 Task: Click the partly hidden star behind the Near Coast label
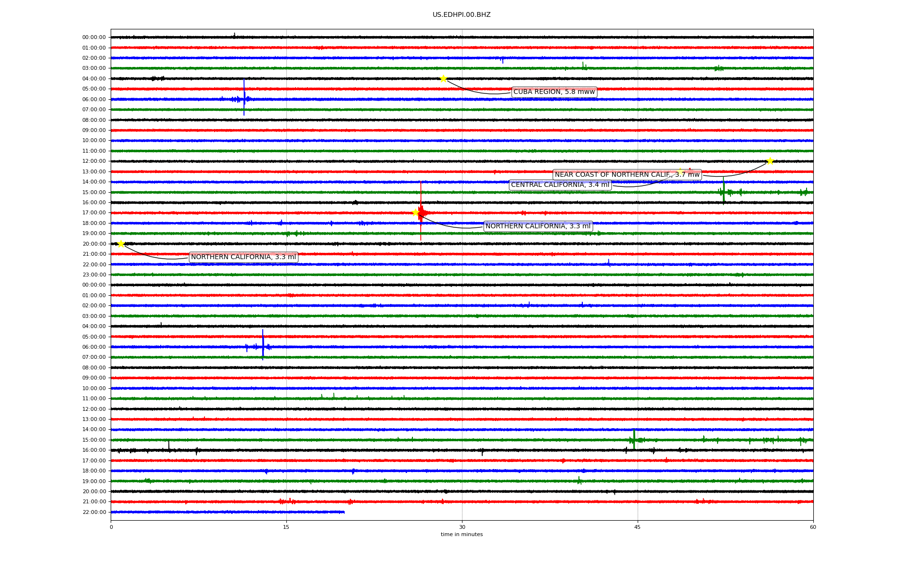tap(680, 171)
